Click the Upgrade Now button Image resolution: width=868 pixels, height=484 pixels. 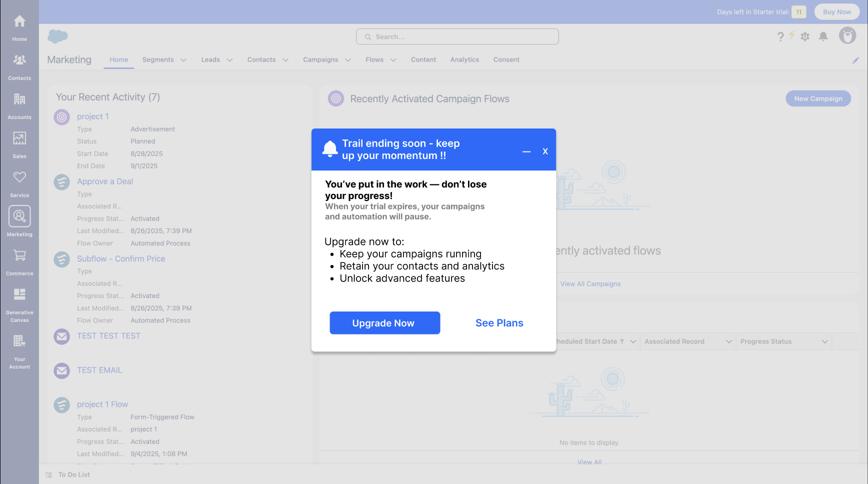tap(385, 323)
